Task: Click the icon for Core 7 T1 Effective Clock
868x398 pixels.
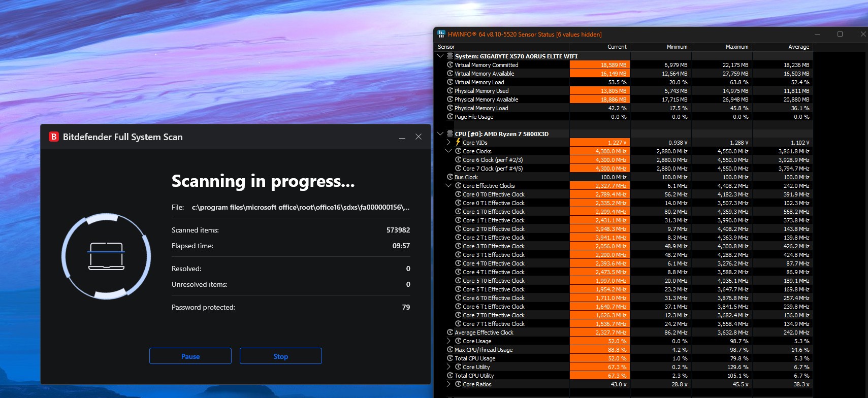Action: pyautogui.click(x=458, y=323)
